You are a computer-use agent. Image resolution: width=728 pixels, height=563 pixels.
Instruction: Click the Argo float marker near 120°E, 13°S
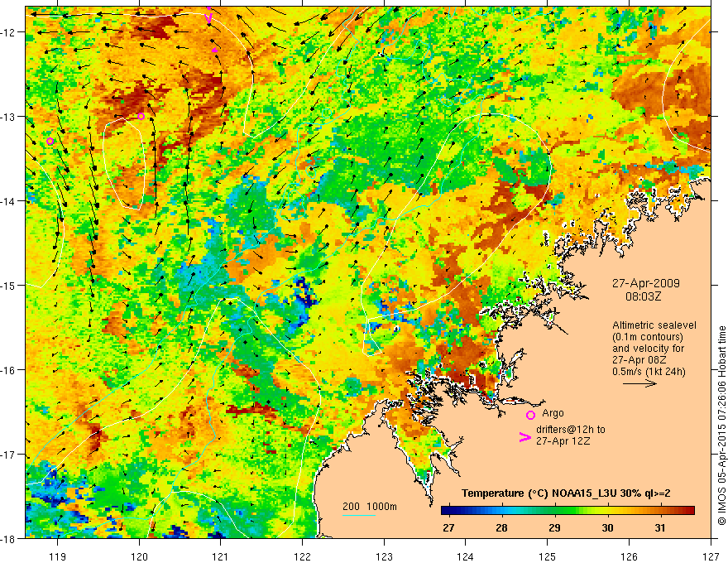(141, 116)
